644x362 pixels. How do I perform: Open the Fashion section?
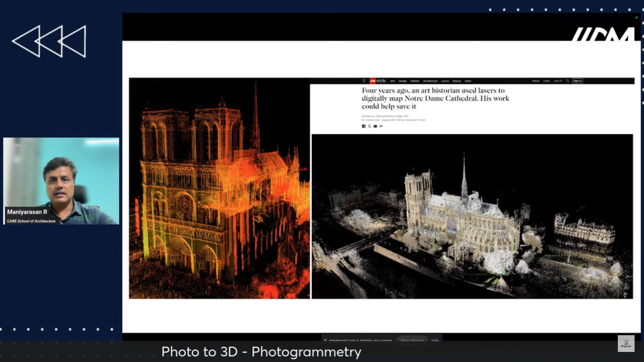pos(414,81)
